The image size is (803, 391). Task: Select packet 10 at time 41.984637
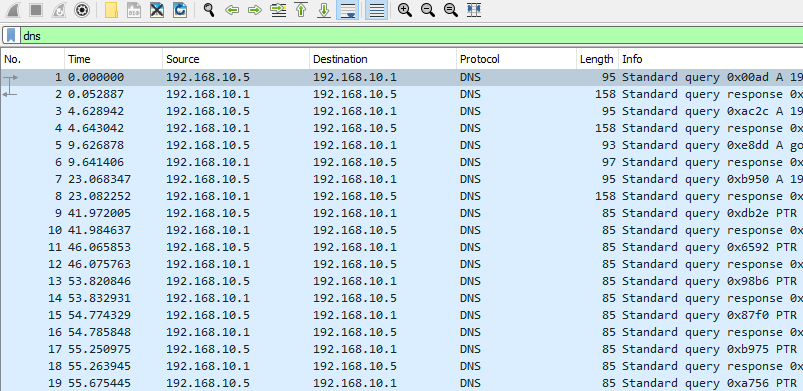coord(402,230)
